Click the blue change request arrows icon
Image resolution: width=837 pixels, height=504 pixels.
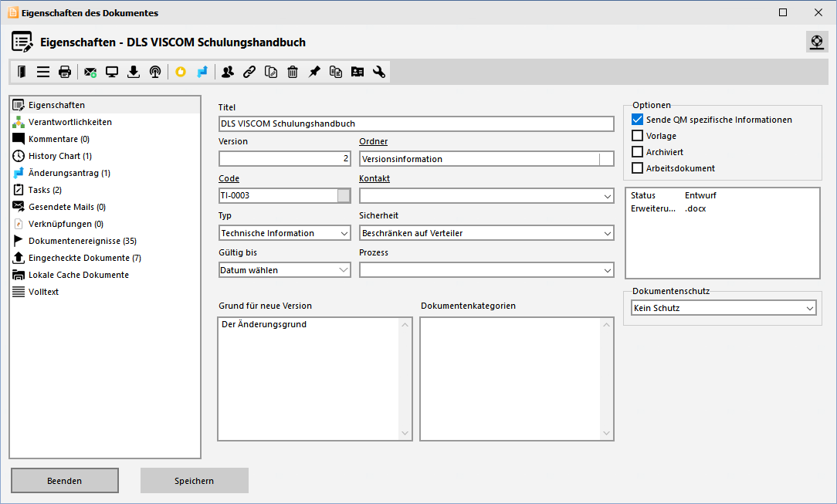tap(202, 72)
